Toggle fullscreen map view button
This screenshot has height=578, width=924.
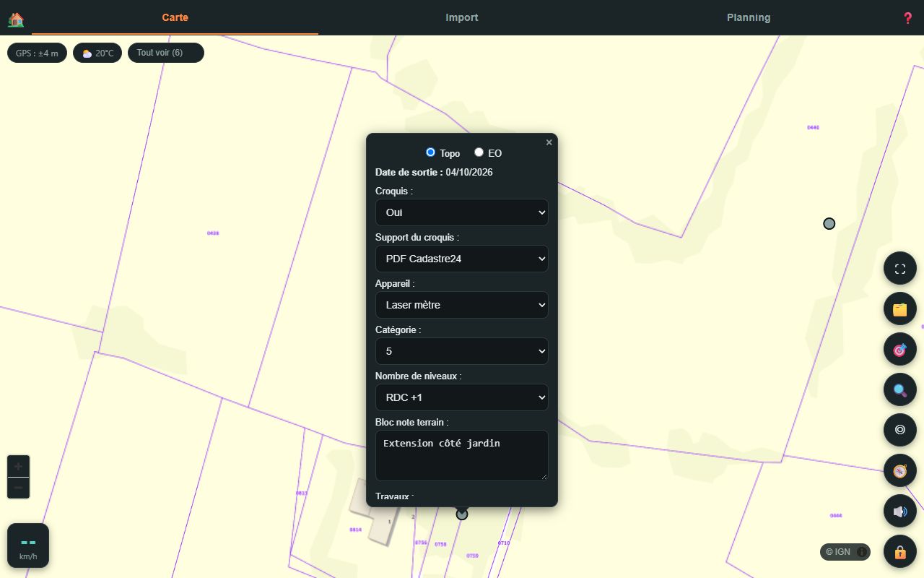click(x=900, y=269)
